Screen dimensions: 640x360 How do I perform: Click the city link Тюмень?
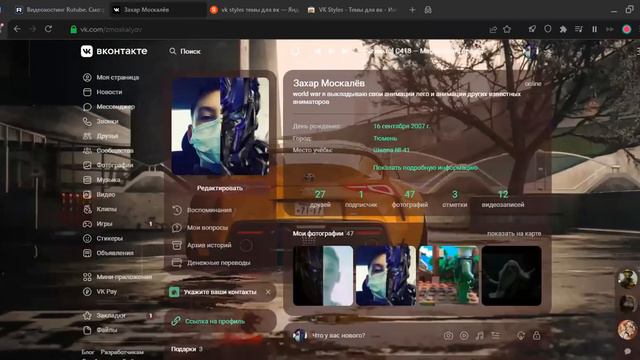(385, 138)
